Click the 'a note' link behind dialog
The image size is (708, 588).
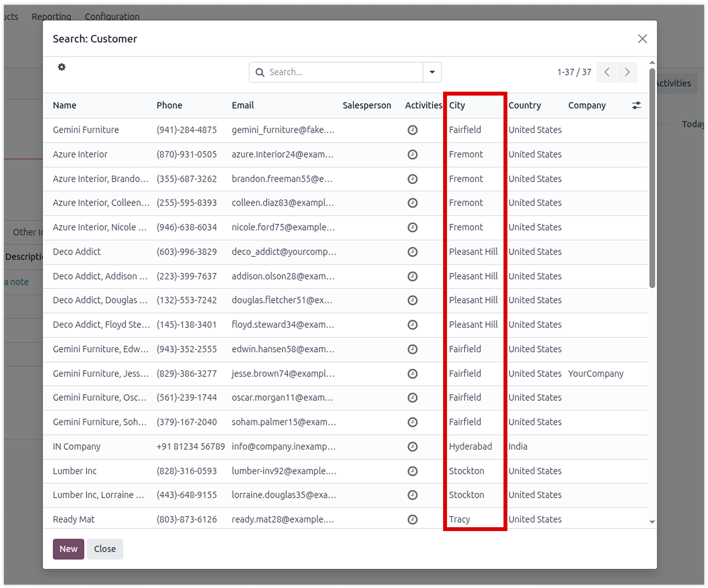coord(16,282)
